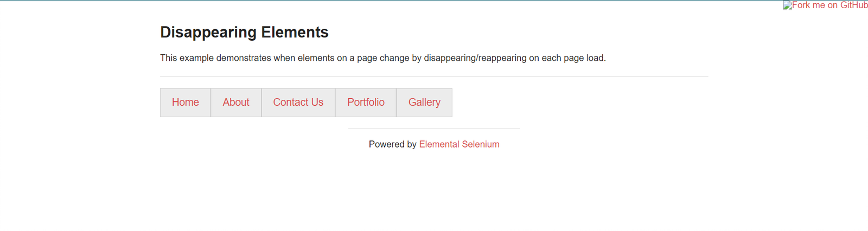The image size is (868, 231).
Task: Click the word Disappearing in the title
Action: pyautogui.click(x=208, y=33)
